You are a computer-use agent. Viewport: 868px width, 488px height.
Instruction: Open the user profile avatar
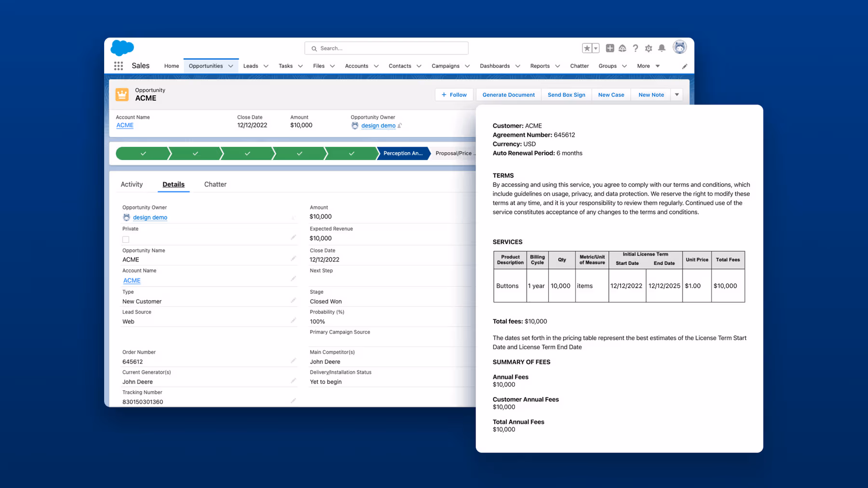click(679, 47)
